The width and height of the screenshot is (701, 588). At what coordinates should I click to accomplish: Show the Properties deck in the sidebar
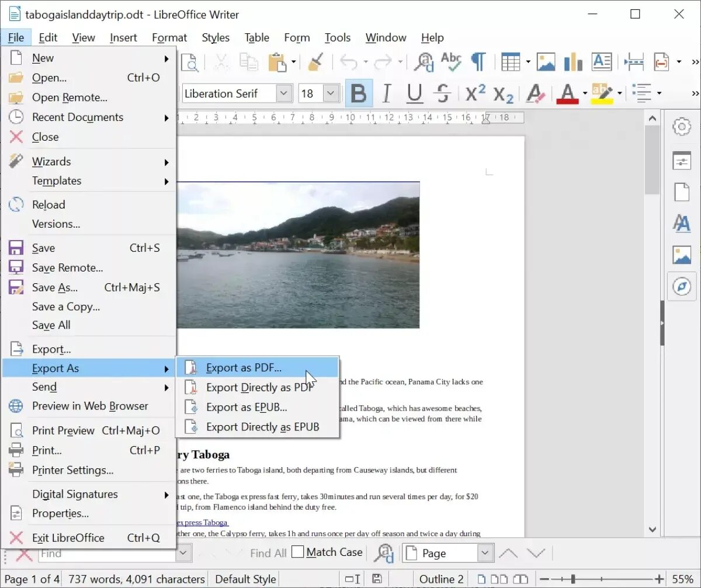pos(682,160)
